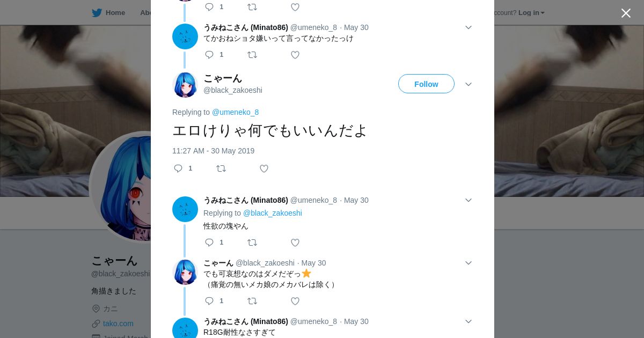Expand the chevron on R18G耐性なさすぎて tweet
This screenshot has width=644, height=338.
pos(469,321)
